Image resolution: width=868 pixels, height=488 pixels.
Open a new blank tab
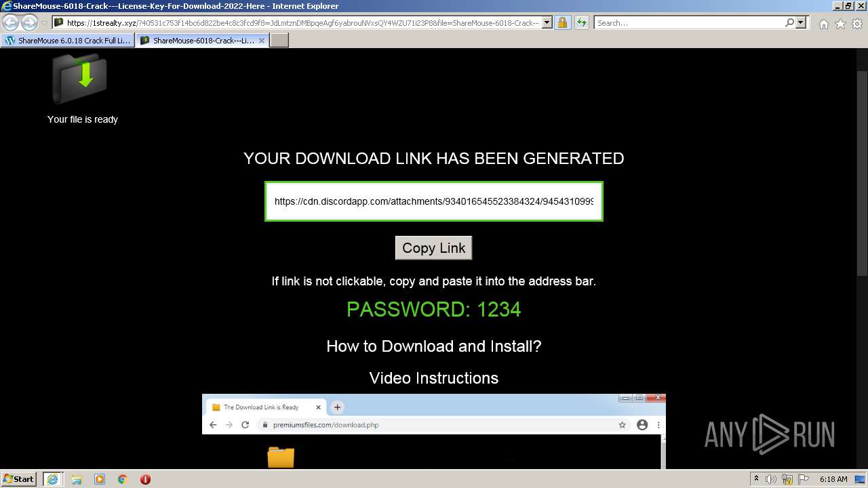click(x=279, y=41)
